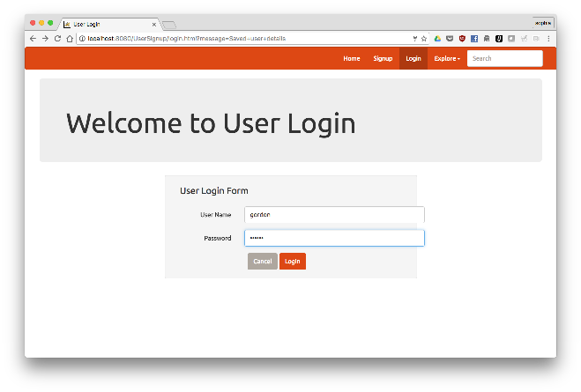The image size is (581, 392).
Task: Click the browser back arrow
Action: (x=33, y=39)
